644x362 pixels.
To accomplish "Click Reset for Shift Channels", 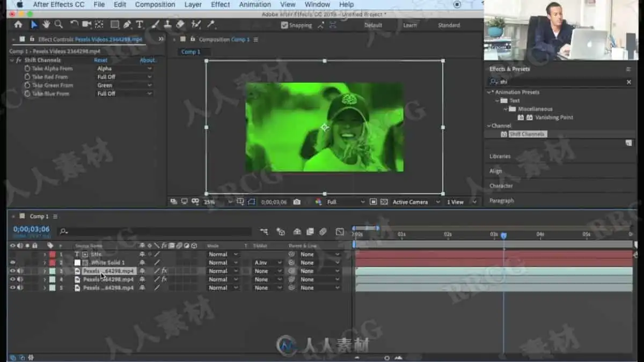I will pyautogui.click(x=101, y=61).
